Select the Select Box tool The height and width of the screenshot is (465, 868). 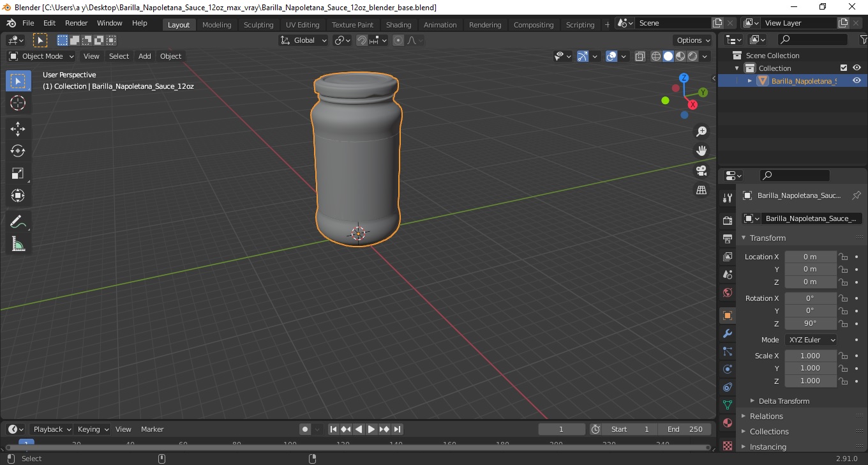pos(18,81)
